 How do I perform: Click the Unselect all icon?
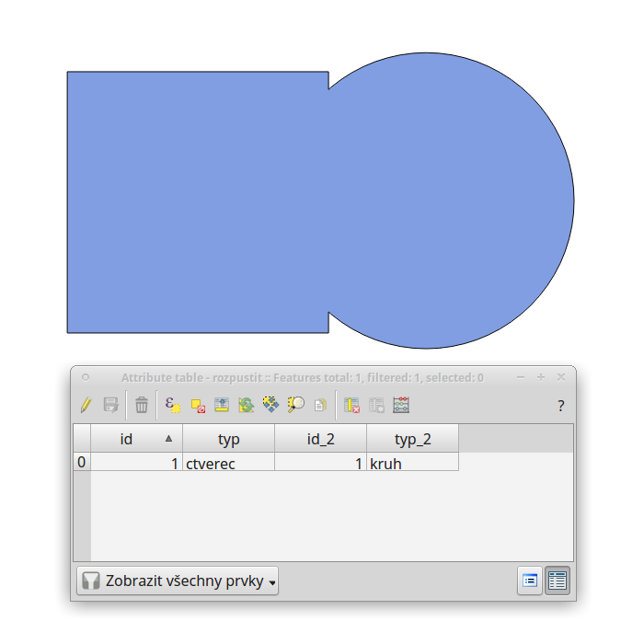coord(198,406)
